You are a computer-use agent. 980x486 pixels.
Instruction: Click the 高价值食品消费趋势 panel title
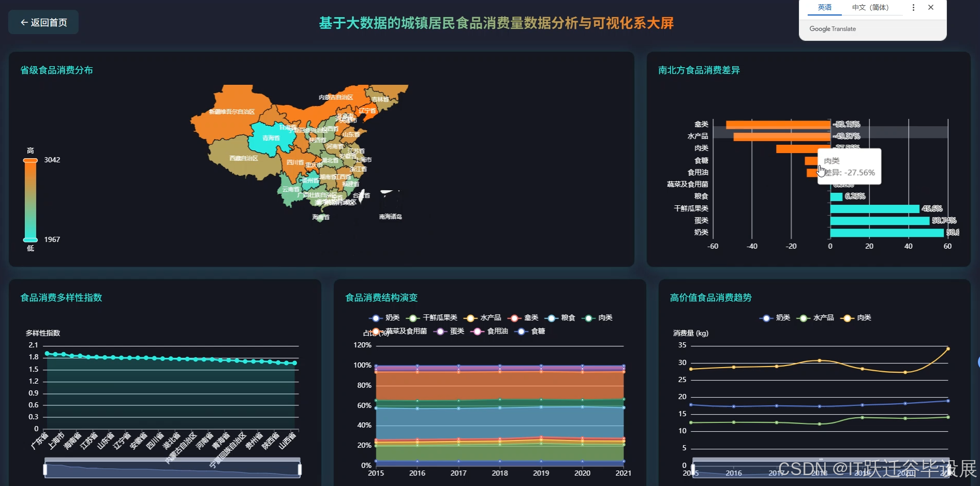[711, 297]
